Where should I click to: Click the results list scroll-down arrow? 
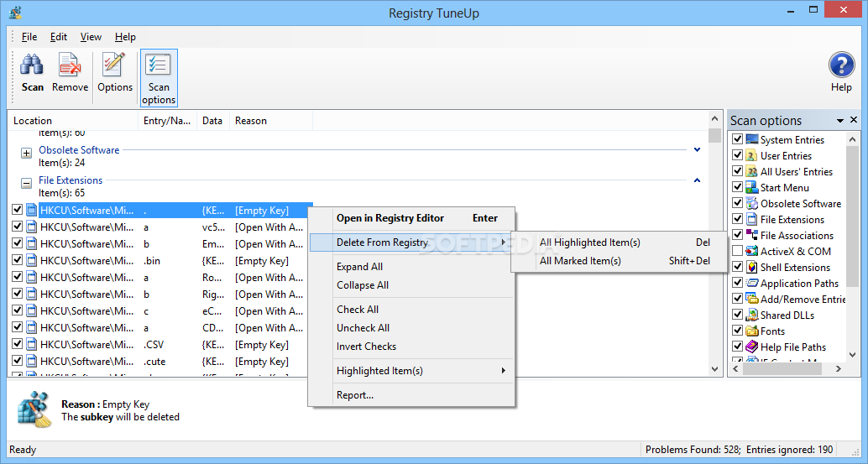[x=714, y=369]
